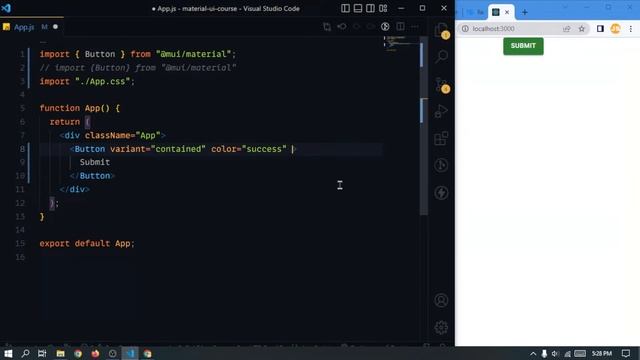Open the Search view in VS Code
Screen dimensions: 640x360
coord(441,56)
